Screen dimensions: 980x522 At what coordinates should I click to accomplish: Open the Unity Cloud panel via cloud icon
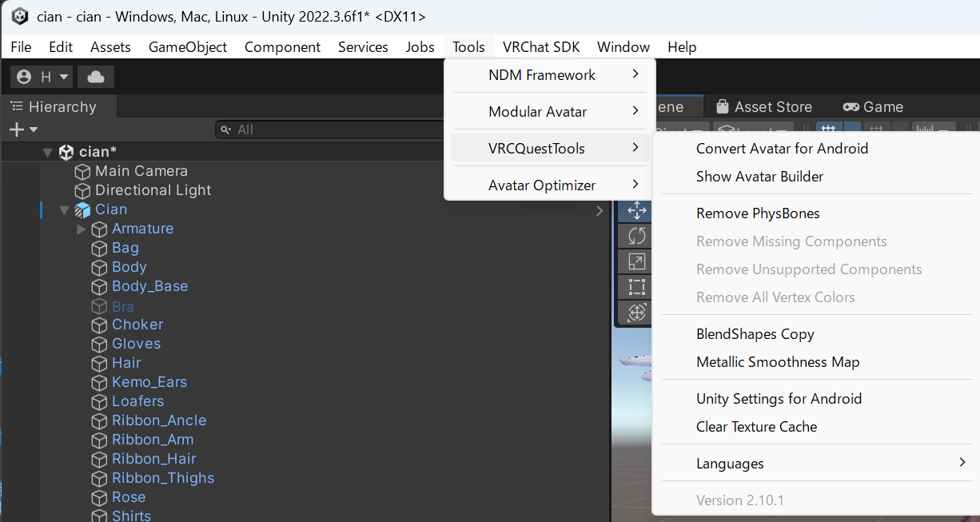pos(95,77)
